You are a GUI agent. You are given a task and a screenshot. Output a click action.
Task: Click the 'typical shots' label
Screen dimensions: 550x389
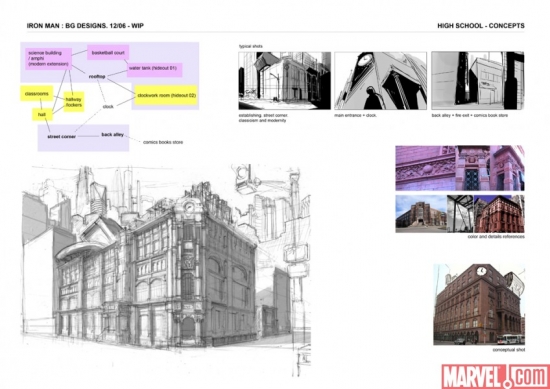(251, 46)
